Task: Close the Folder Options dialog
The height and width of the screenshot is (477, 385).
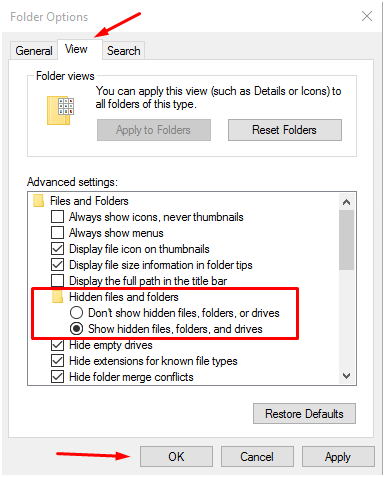Action: 367,16
